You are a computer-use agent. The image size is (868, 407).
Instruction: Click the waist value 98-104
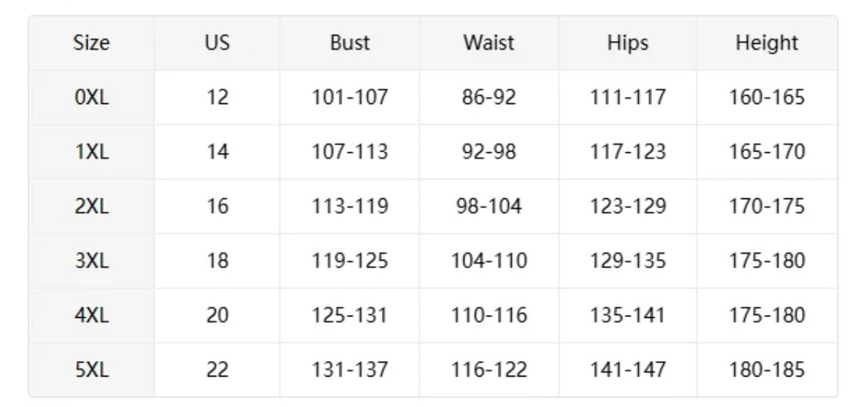click(x=489, y=206)
